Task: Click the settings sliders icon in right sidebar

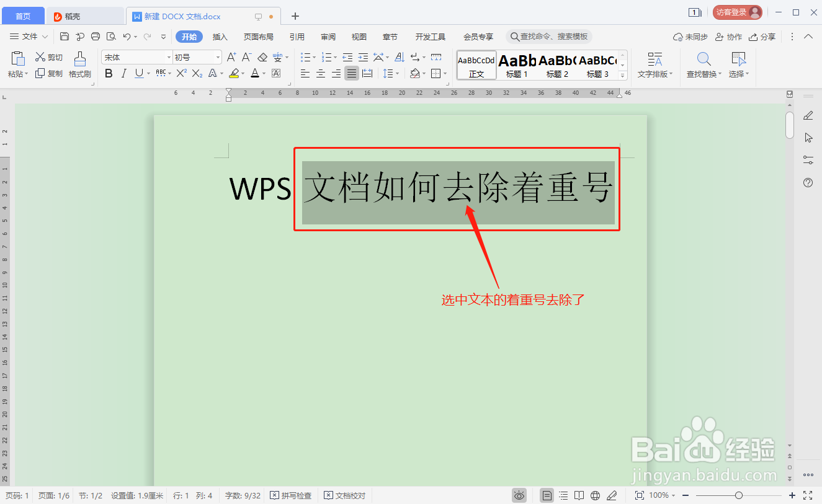Action: (x=808, y=159)
